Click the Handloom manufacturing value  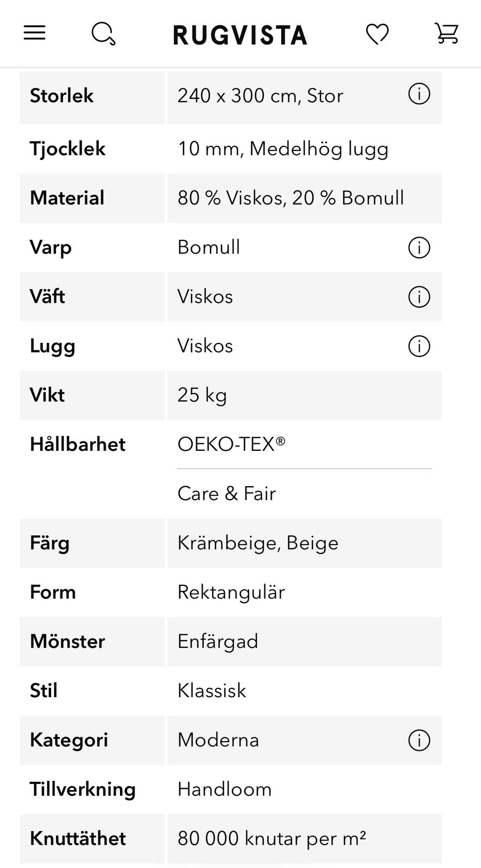coord(224,789)
